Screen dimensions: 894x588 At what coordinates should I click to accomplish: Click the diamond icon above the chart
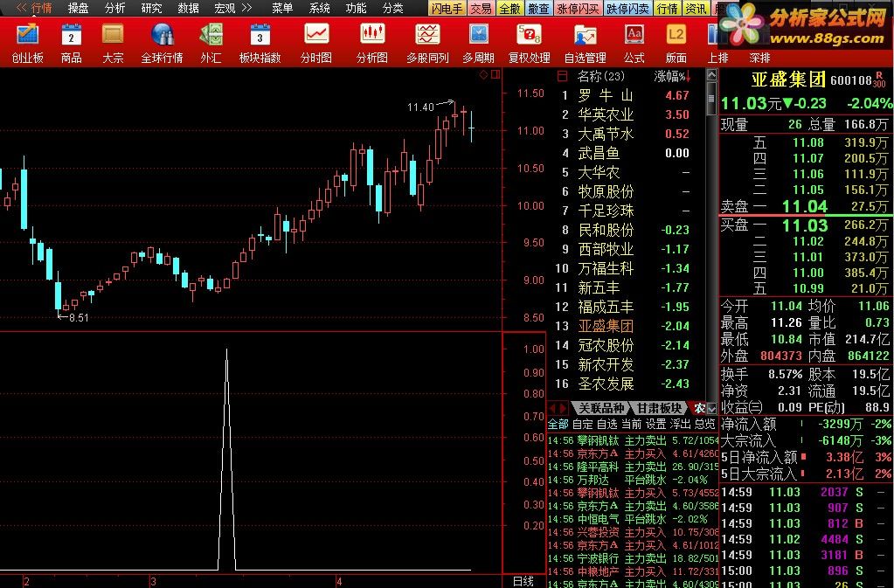pos(483,74)
